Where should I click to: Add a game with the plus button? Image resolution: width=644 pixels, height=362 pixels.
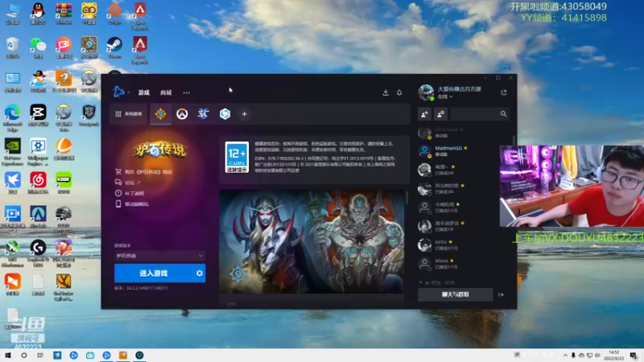(245, 114)
